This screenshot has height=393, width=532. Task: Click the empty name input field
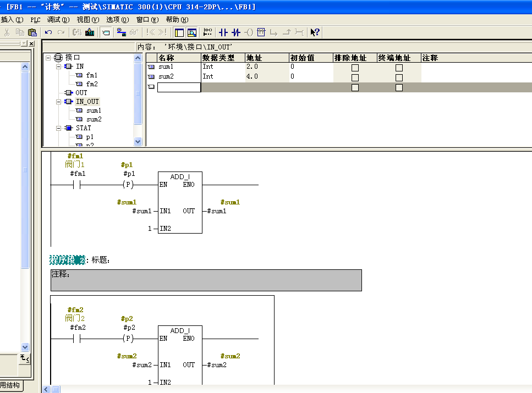pos(179,87)
